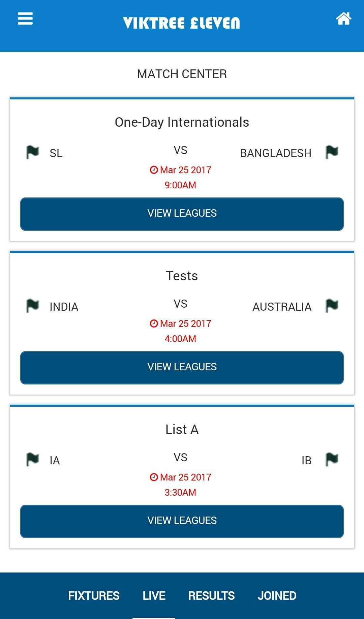
Task: Click the IA team flag icon
Action: pos(33,460)
